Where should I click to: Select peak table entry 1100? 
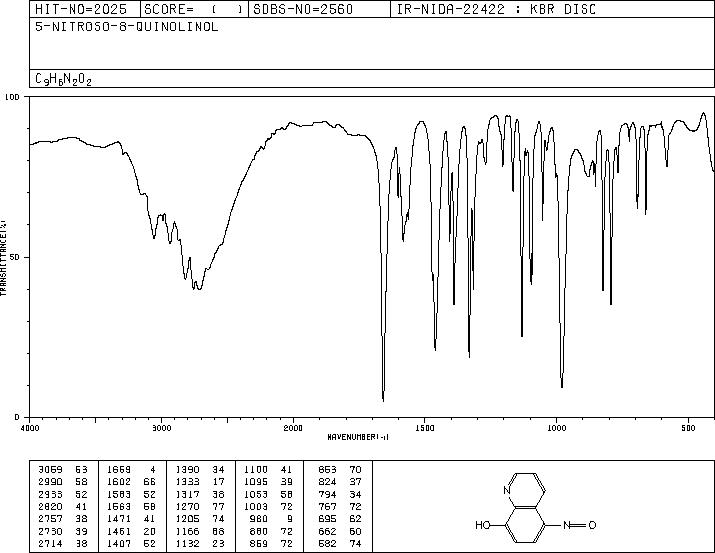268,470
